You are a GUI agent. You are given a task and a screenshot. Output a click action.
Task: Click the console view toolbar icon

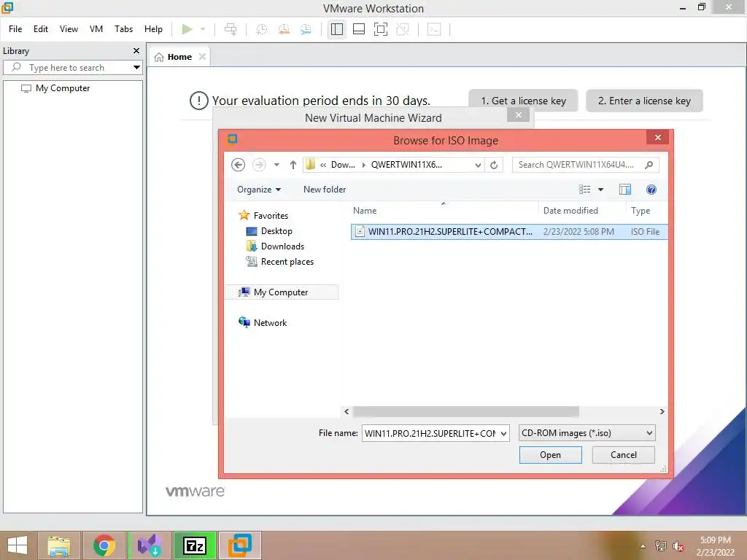(x=434, y=29)
